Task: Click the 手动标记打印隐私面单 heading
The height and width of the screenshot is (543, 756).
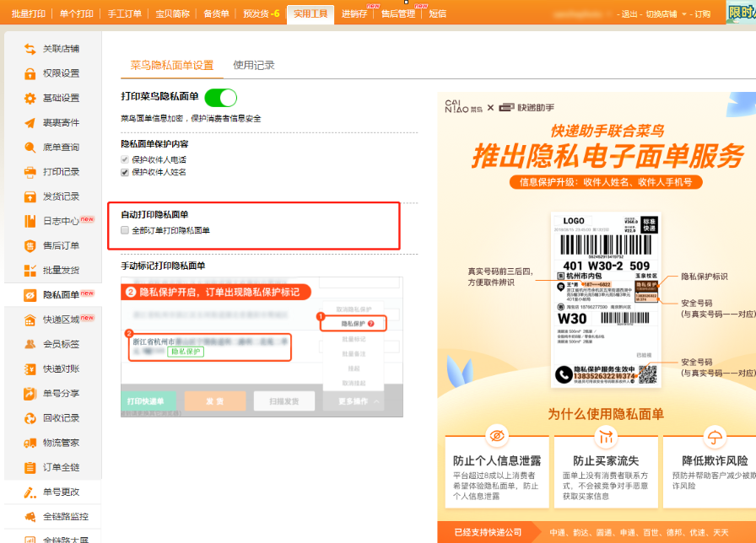Action: [x=163, y=266]
